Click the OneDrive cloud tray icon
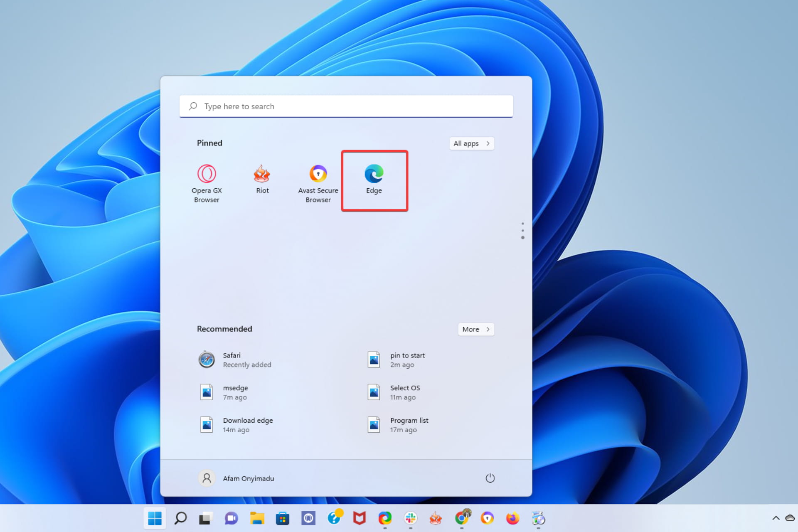This screenshot has width=798, height=532. click(x=790, y=518)
